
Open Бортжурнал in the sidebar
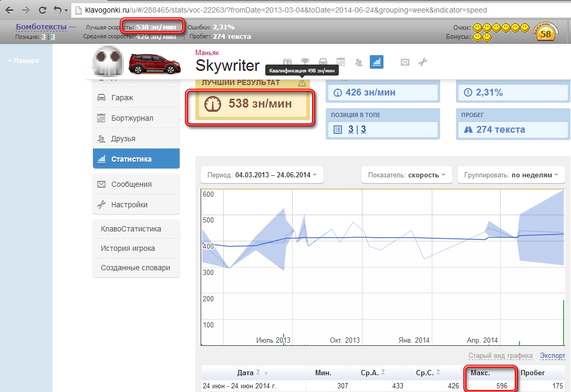click(x=136, y=118)
